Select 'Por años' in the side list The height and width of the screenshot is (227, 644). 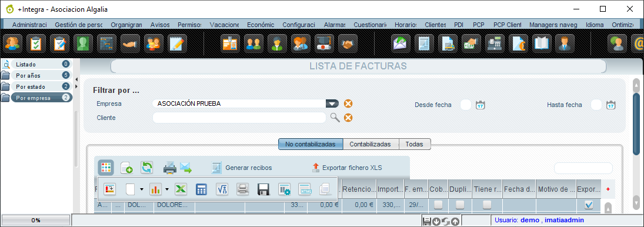coord(41,75)
